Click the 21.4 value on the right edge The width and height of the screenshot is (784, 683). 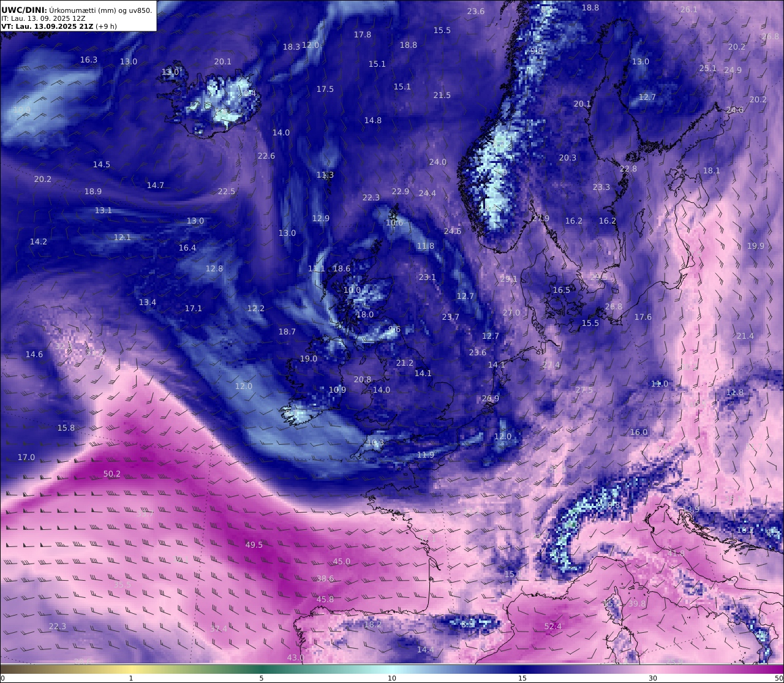tap(745, 336)
